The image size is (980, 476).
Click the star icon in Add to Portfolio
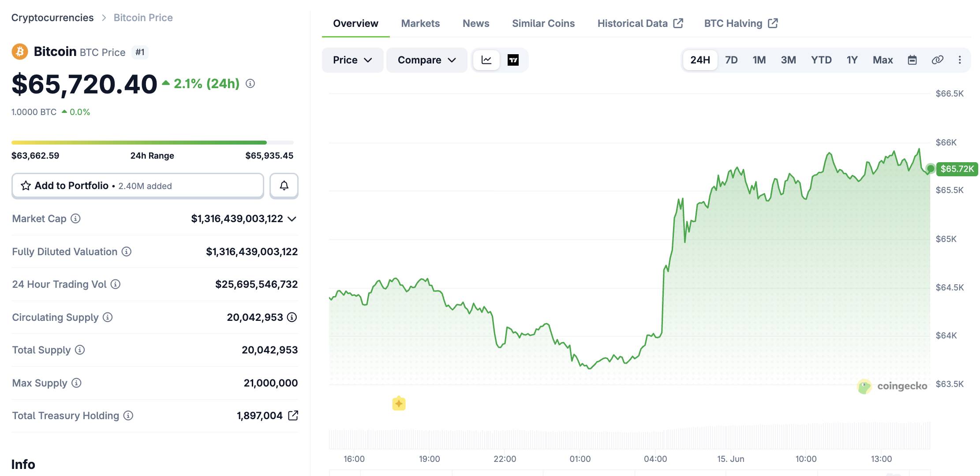(x=26, y=186)
